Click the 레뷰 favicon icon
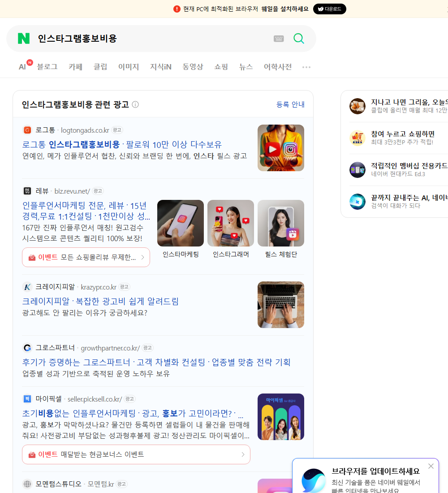 click(x=27, y=191)
